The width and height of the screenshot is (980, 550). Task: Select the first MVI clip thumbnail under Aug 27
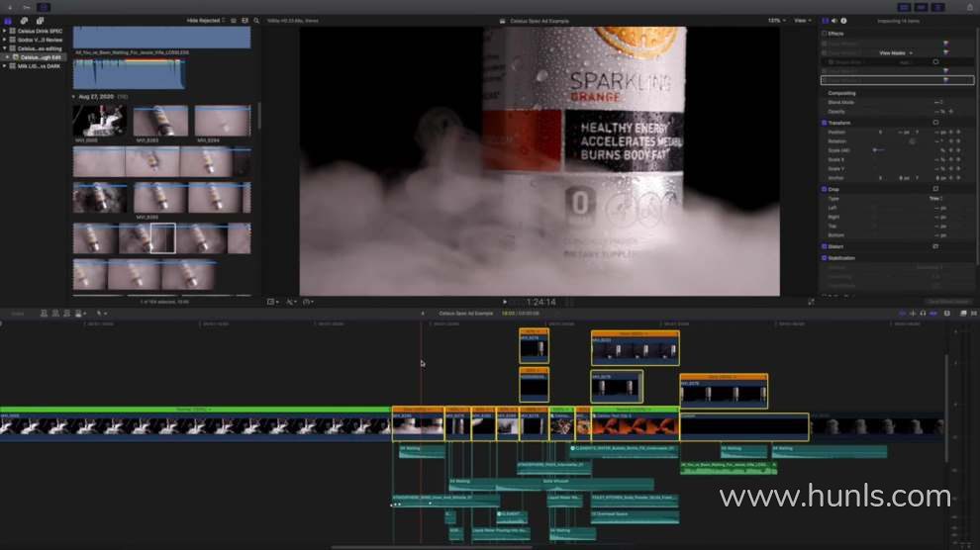(99, 121)
